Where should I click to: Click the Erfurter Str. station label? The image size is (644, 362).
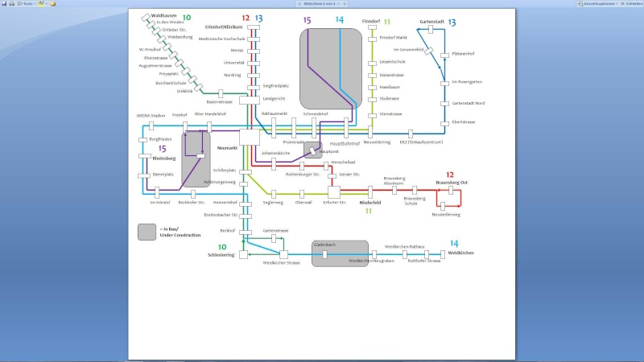pyautogui.click(x=335, y=203)
